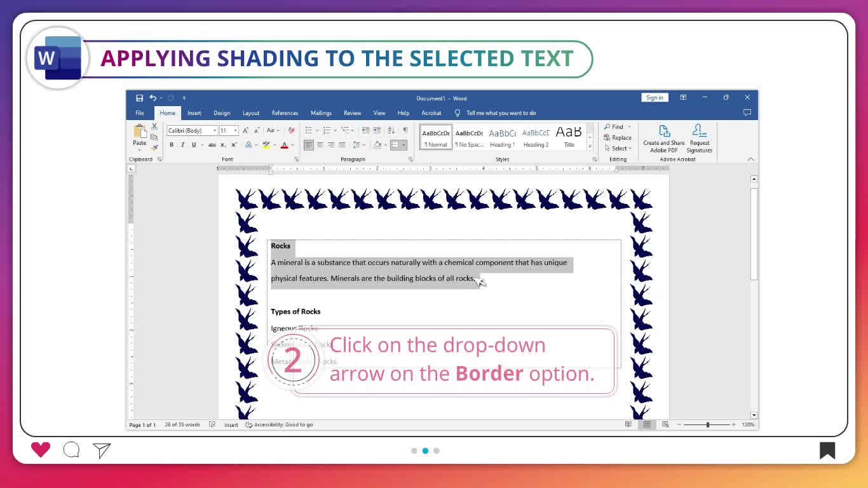Open the proofing check icon in the status bar

click(212, 424)
